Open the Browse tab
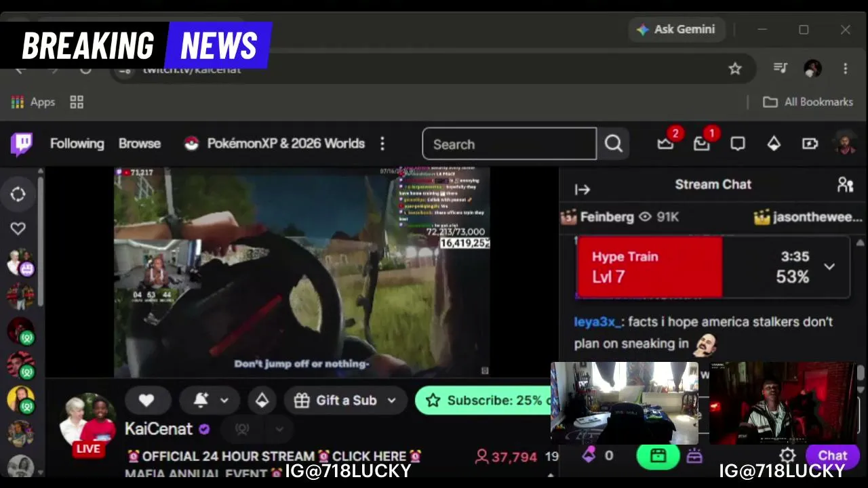This screenshot has width=868, height=488. [140, 144]
